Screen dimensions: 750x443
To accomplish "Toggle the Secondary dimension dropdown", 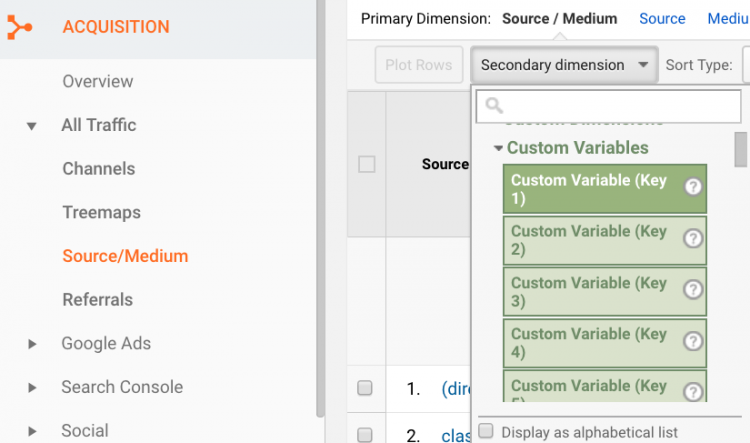I will (x=565, y=65).
